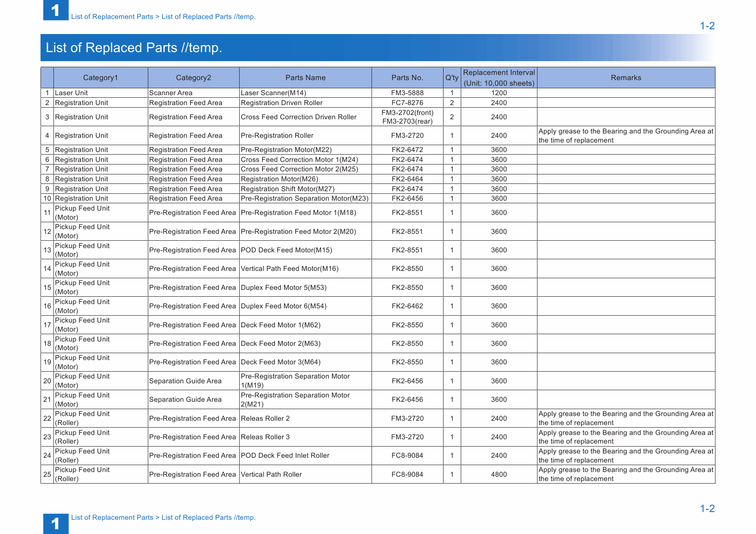
Task: Select the page number 1-2 at top
Action: 707,26
